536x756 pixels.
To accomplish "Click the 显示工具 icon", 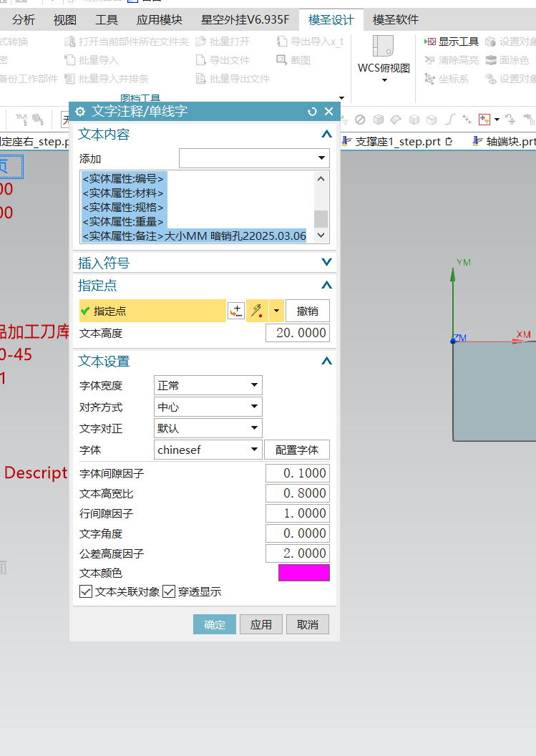I will click(430, 42).
